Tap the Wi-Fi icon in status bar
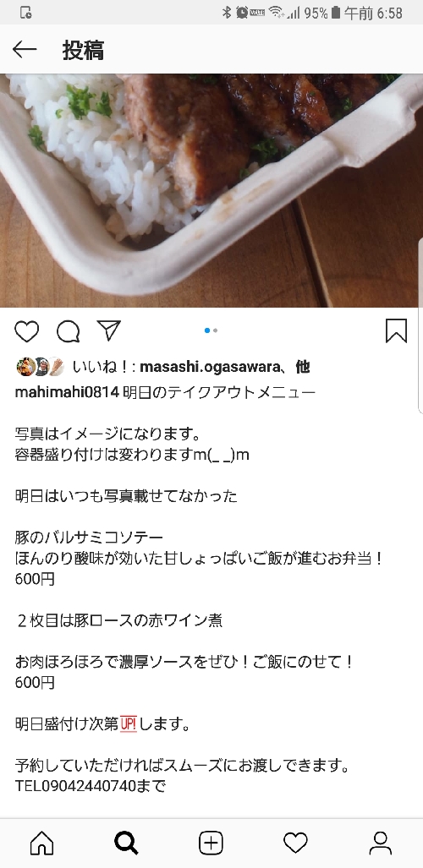 click(x=276, y=13)
